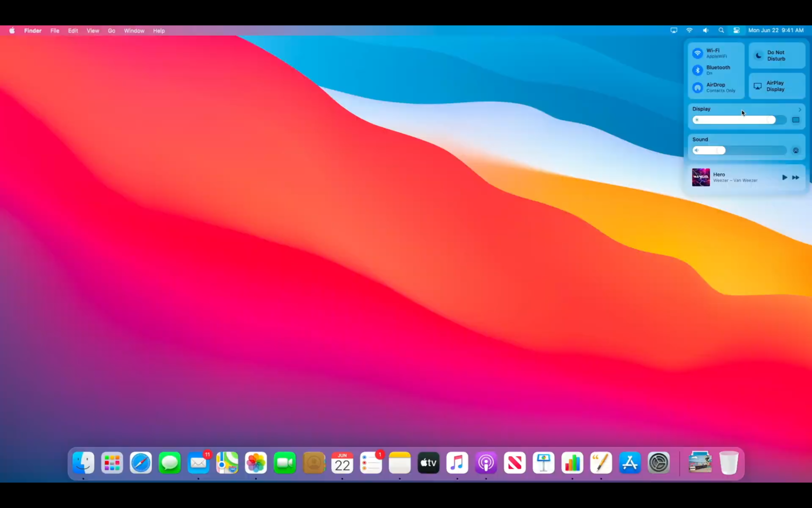This screenshot has width=812, height=508.
Task: Open System Preferences from the Dock
Action: 659,463
